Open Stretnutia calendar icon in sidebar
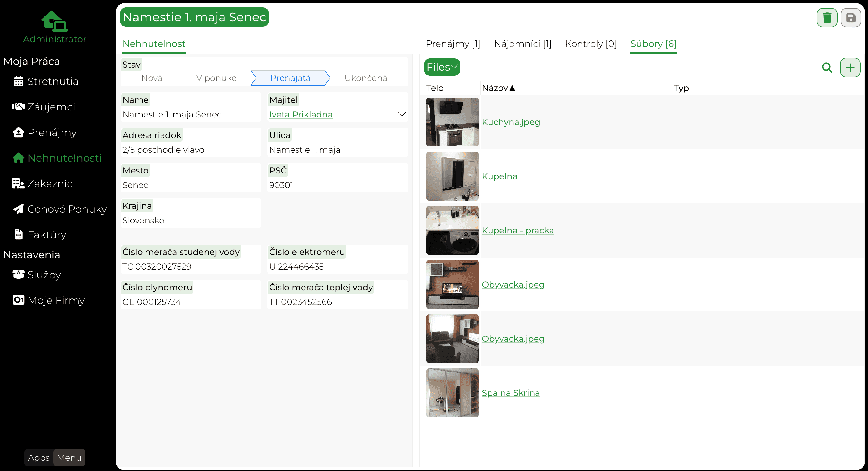Screen dimensions: 868x471 point(19,81)
